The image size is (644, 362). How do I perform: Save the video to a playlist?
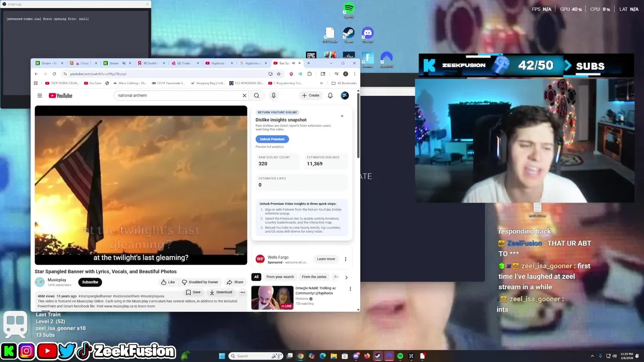coord(193,292)
